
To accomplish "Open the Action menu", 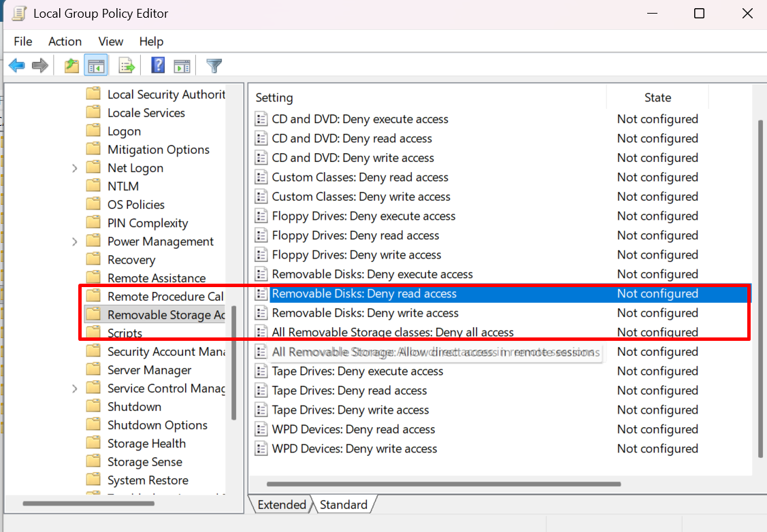I will pos(65,41).
